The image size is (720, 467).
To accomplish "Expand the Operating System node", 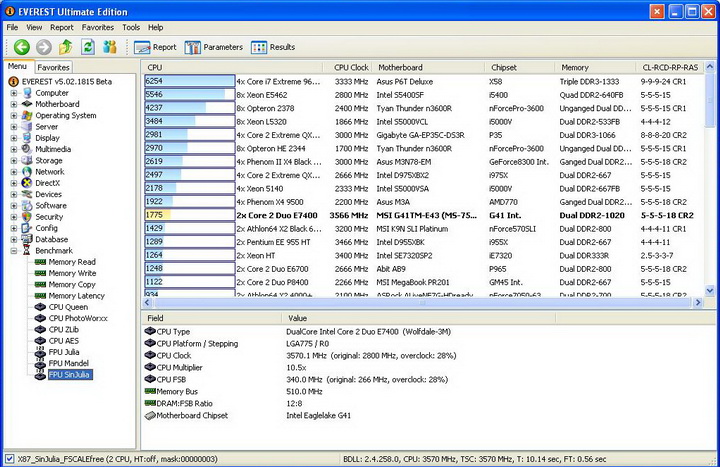I will click(14, 115).
